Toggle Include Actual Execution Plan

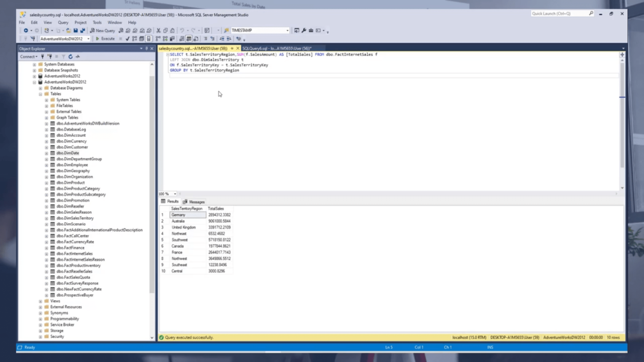point(158,39)
